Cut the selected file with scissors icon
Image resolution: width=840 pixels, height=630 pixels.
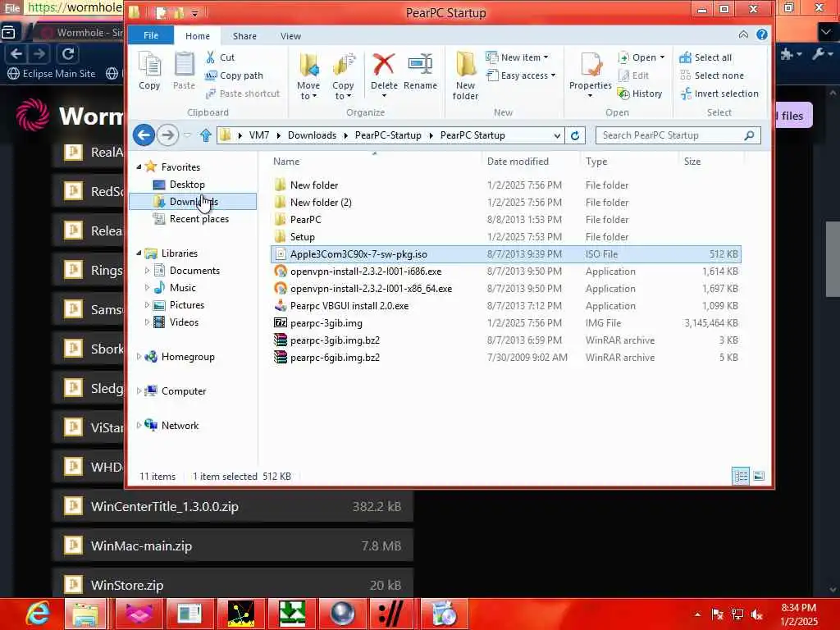tap(220, 57)
